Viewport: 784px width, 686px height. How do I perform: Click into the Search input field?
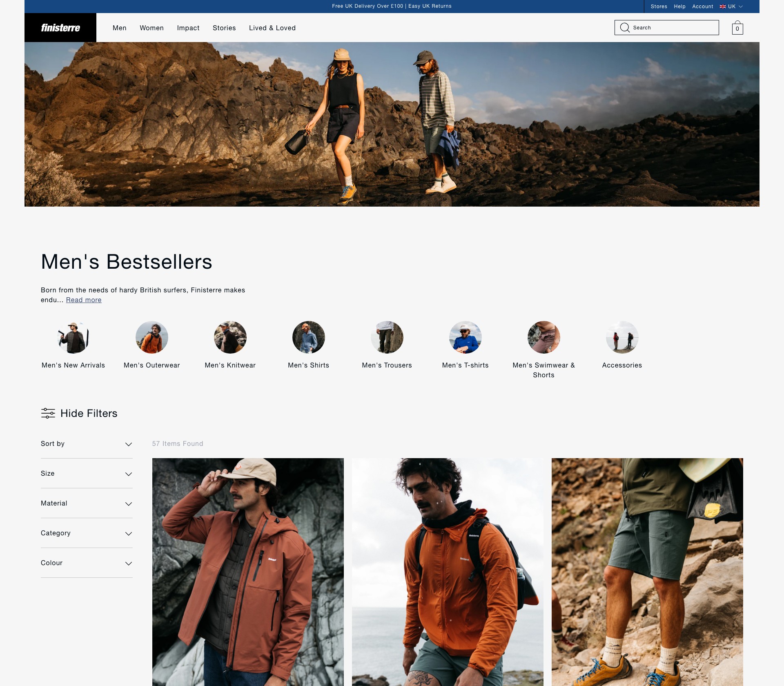click(667, 27)
